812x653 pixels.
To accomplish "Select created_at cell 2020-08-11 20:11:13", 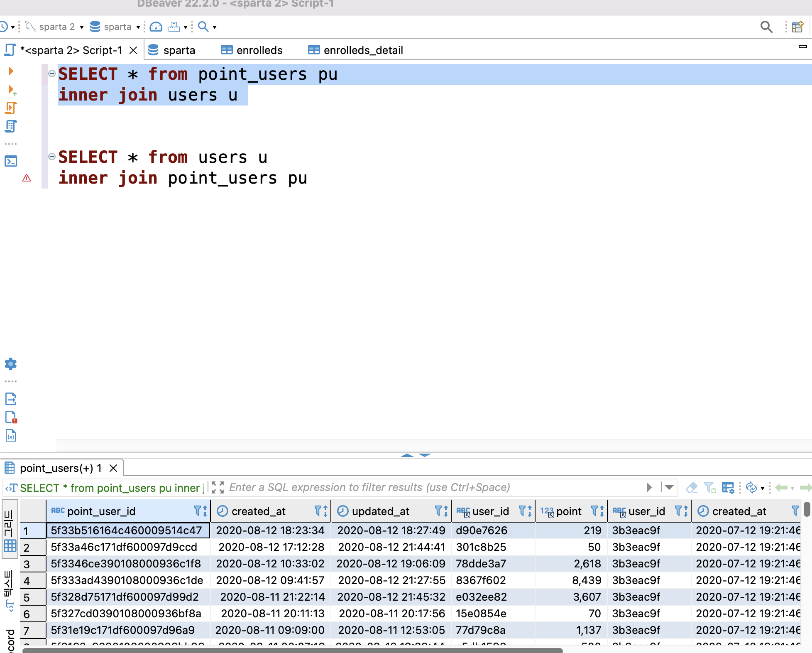I will (x=271, y=614).
